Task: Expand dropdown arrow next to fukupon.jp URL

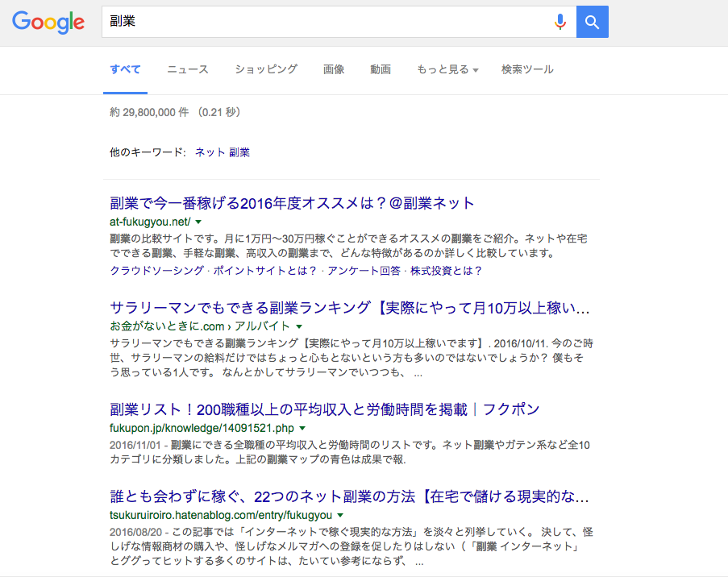Action: pos(302,428)
